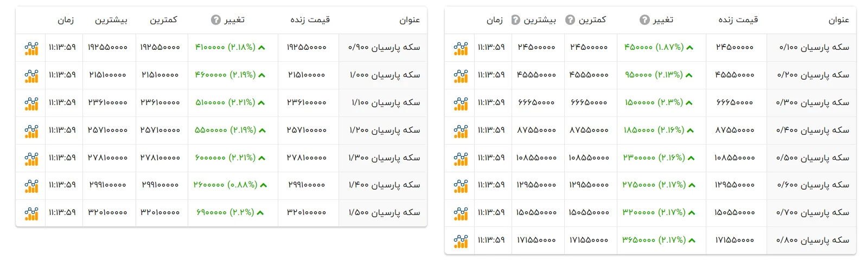Viewport: 868px width, 260px height.
Task: Open chart icon for سکه پارسیان ۰/۹۰۰
Action: tap(31, 48)
